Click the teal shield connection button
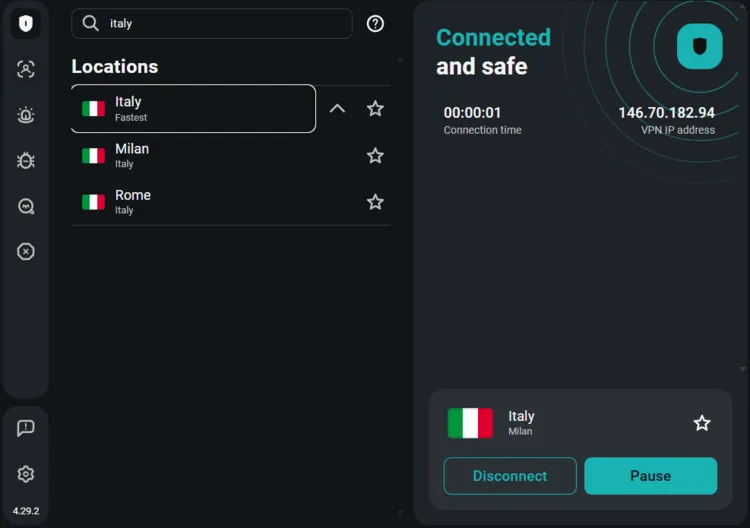 click(699, 46)
